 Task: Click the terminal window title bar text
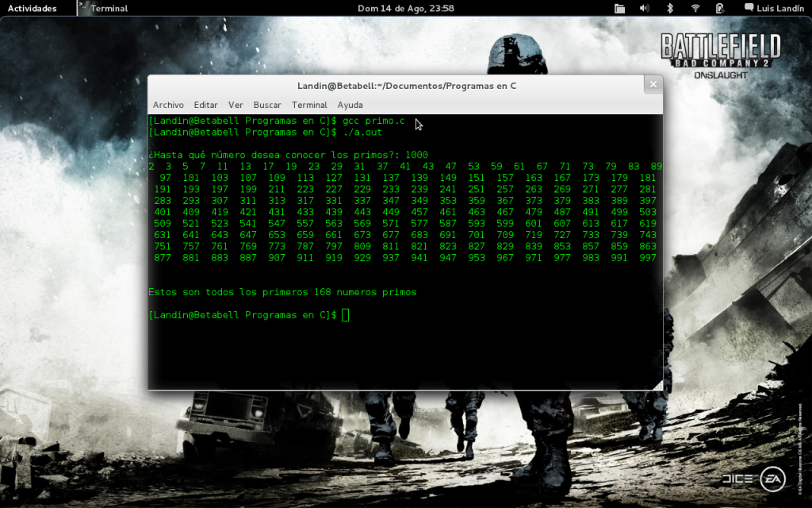click(x=407, y=86)
